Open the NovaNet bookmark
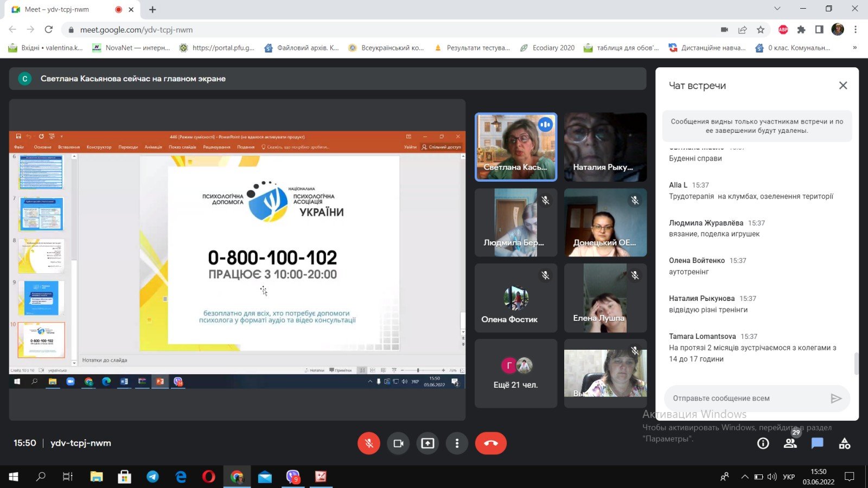Image resolution: width=868 pixels, height=488 pixels. pos(131,48)
